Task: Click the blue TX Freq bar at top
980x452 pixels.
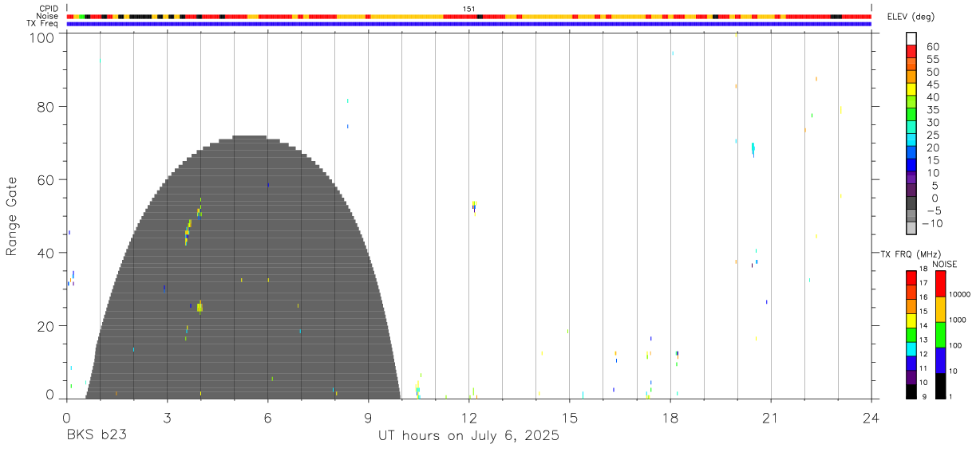Action: click(469, 24)
